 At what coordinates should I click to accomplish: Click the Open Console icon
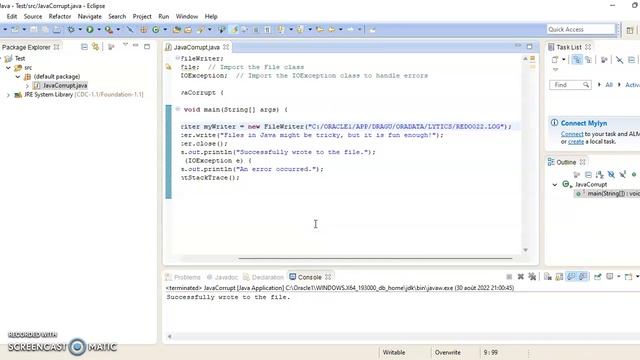629,277
